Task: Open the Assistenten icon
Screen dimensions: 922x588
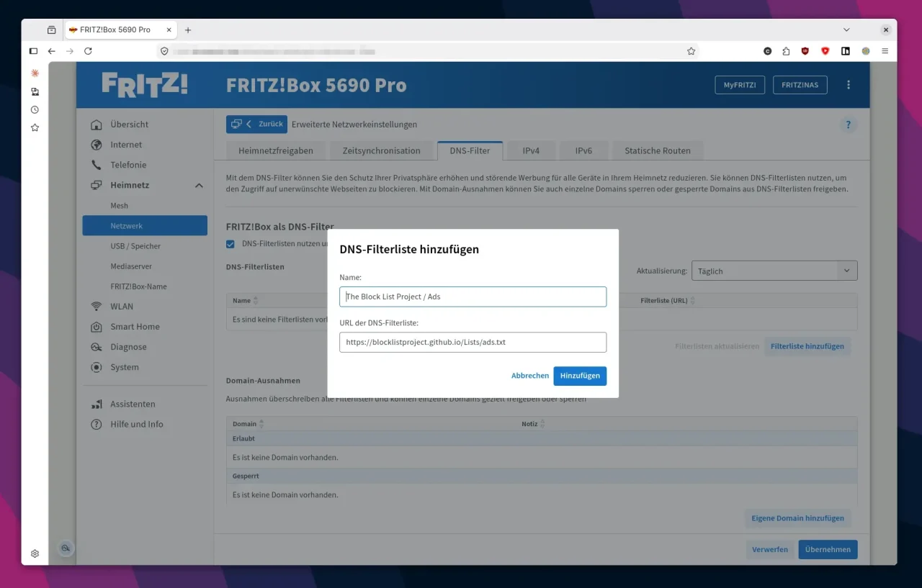Action: coord(97,404)
